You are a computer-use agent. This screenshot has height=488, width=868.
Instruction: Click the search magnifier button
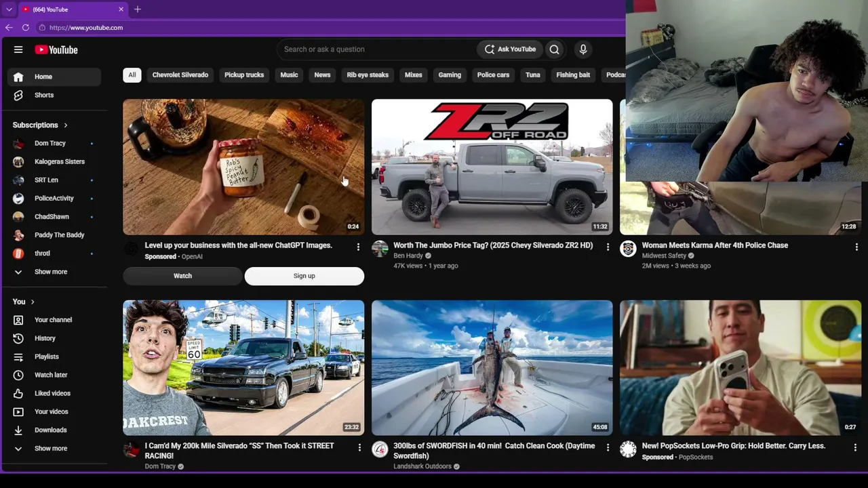tap(555, 49)
